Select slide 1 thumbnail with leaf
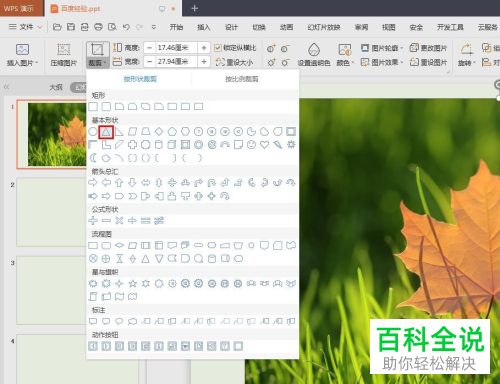This screenshot has height=384, width=500. 52,134
